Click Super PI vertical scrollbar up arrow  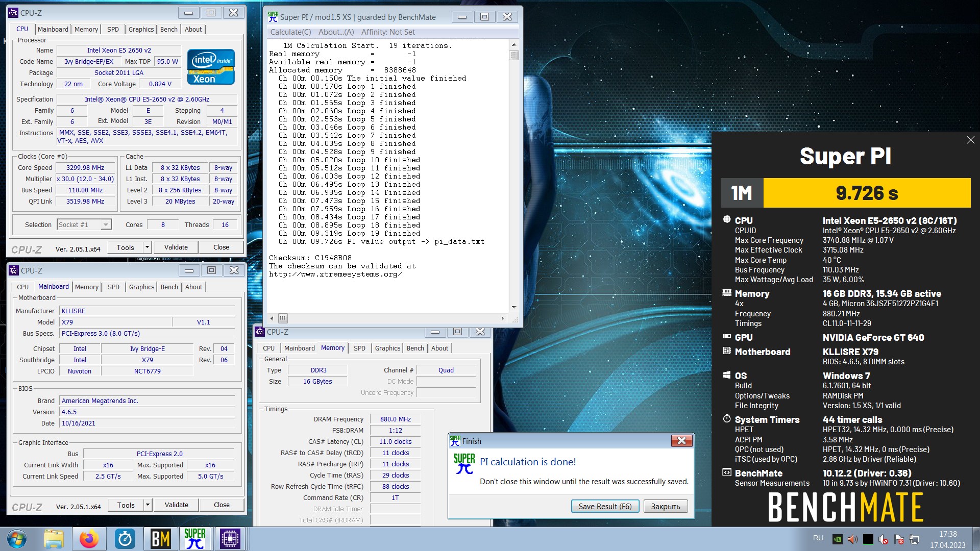(514, 45)
